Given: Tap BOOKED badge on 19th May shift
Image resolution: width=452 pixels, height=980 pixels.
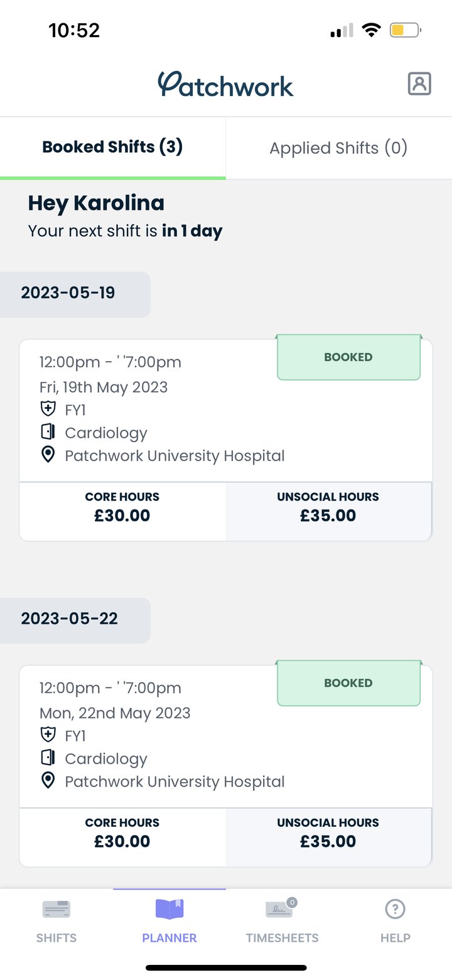Looking at the screenshot, I should 348,357.
